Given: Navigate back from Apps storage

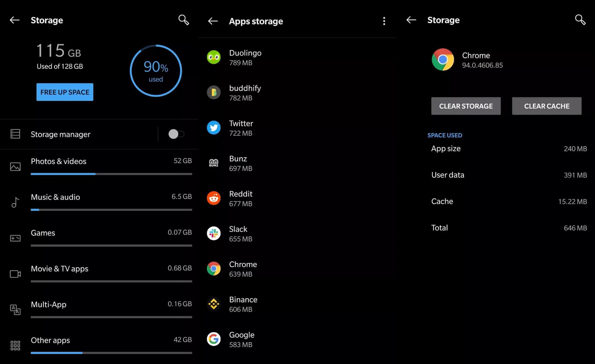Looking at the screenshot, I should point(213,21).
